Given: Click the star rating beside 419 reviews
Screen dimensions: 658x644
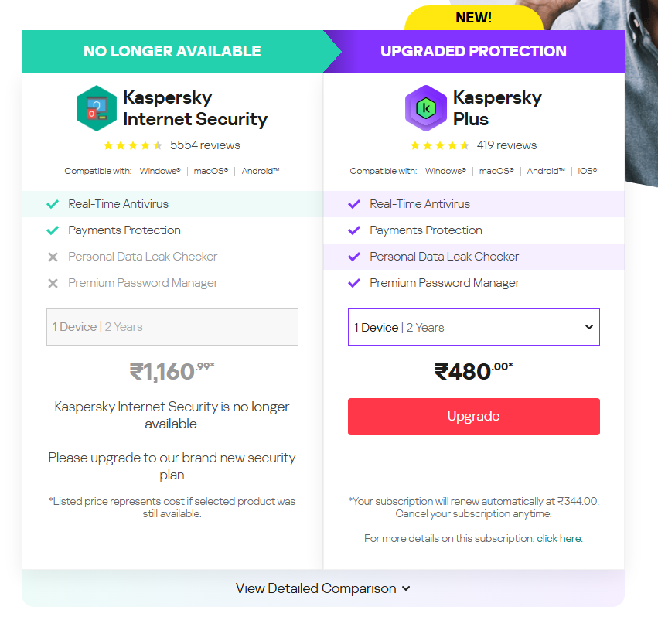Looking at the screenshot, I should pos(440,145).
